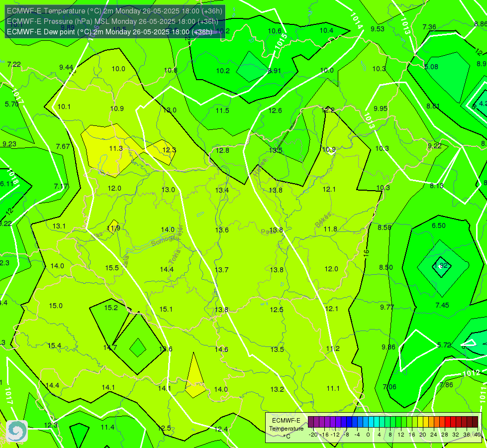
Task: Click the 11.5 temperature value
Action: point(222,111)
